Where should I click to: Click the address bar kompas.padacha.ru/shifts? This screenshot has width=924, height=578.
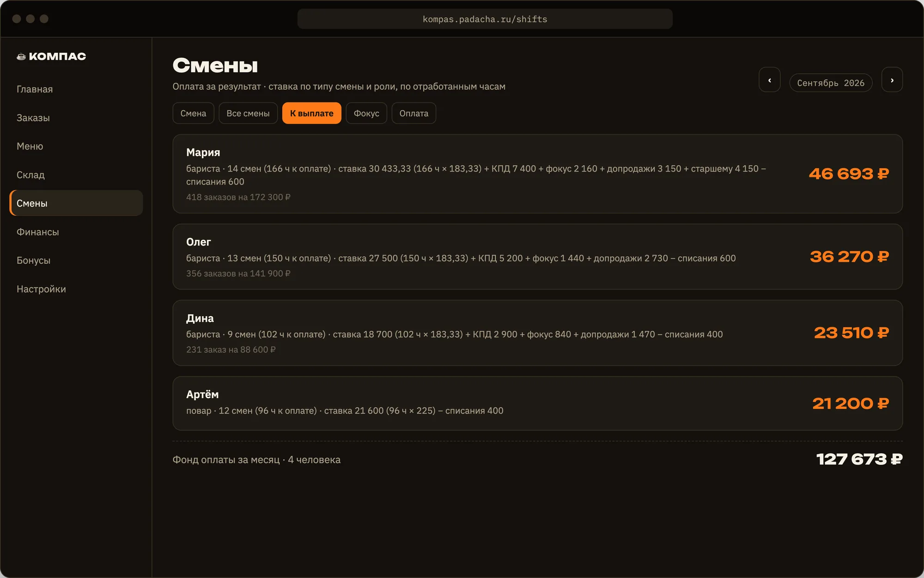click(x=485, y=19)
